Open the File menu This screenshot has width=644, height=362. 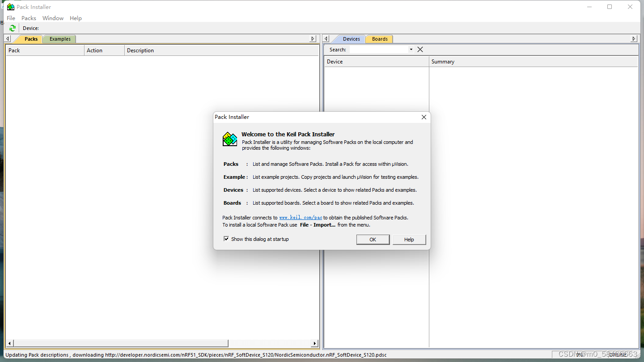tap(11, 18)
